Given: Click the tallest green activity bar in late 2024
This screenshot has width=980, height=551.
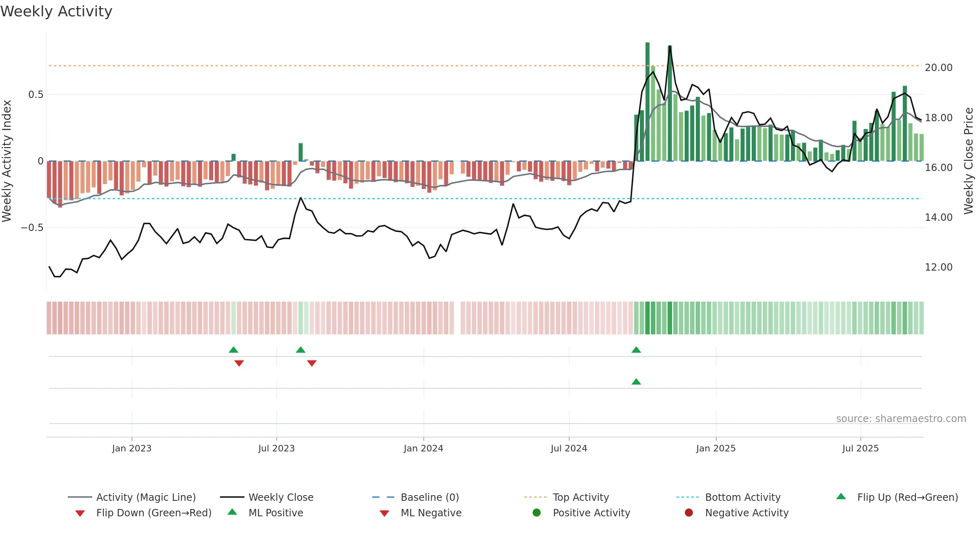Looking at the screenshot, I should [x=648, y=102].
